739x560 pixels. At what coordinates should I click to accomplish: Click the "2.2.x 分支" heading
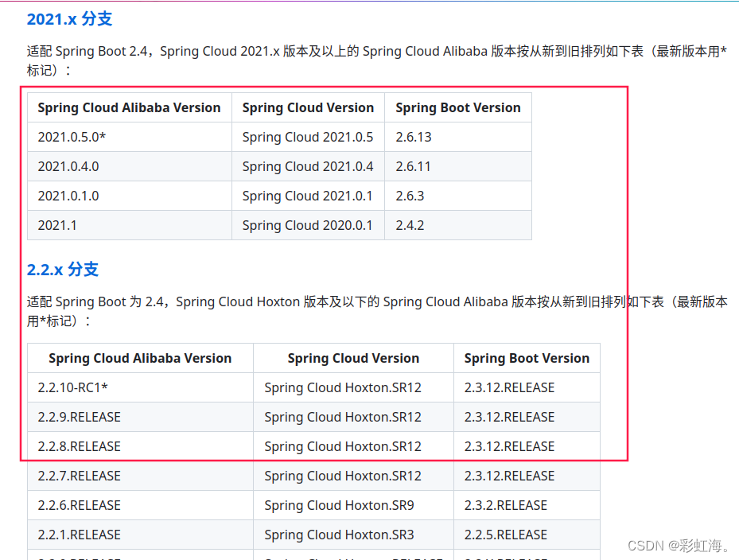click(63, 269)
